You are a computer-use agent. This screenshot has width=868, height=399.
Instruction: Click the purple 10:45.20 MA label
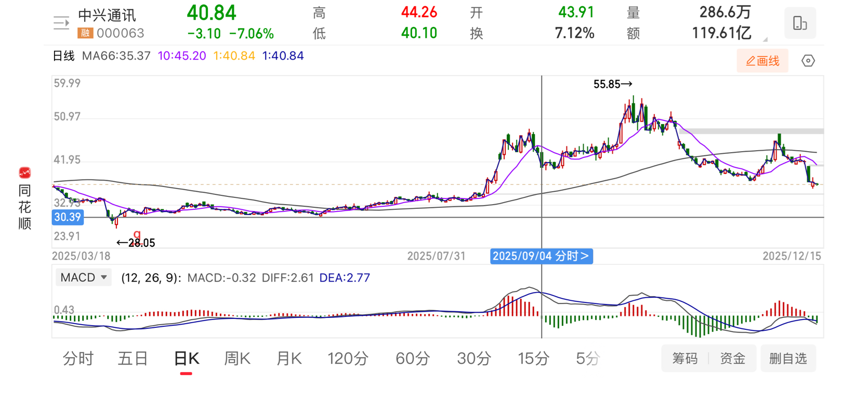coord(182,56)
